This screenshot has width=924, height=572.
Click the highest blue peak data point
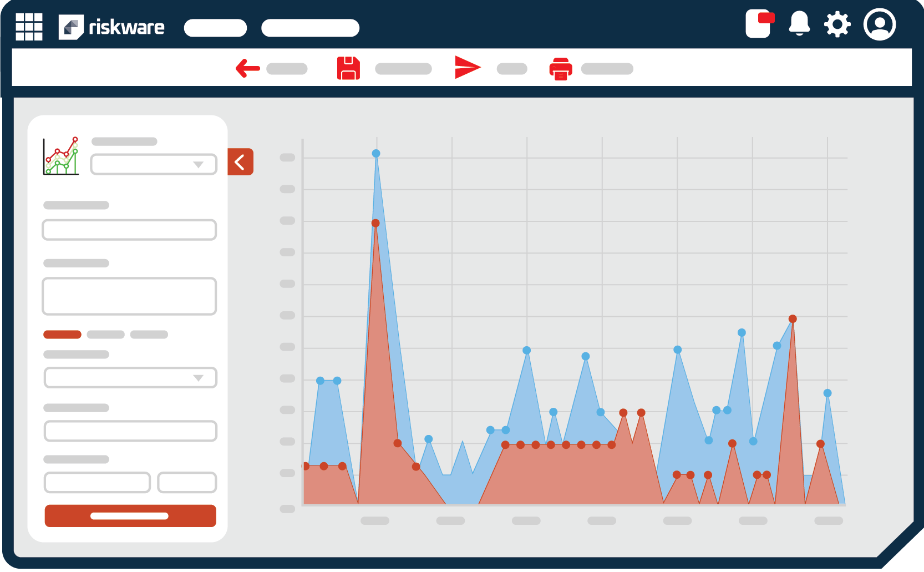click(376, 153)
